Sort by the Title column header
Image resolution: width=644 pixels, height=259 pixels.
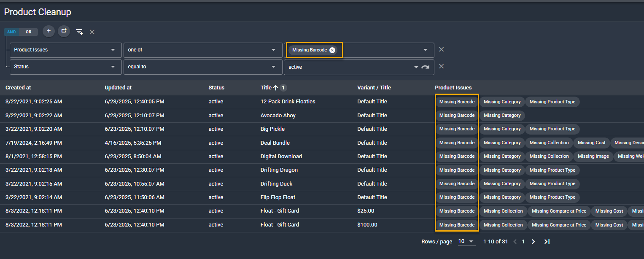pyautogui.click(x=266, y=88)
